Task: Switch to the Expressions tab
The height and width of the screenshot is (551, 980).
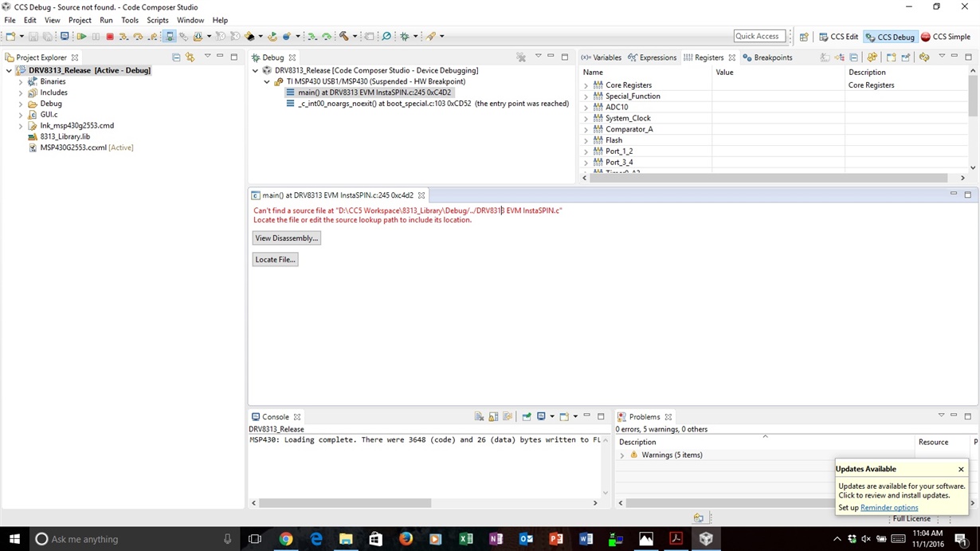Action: (652, 57)
